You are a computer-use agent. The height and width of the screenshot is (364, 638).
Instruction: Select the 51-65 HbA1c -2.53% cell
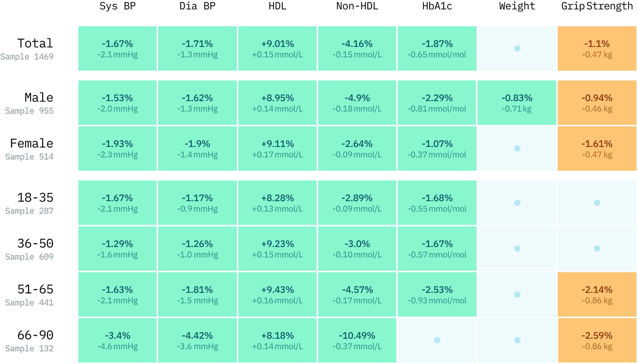pos(437,294)
